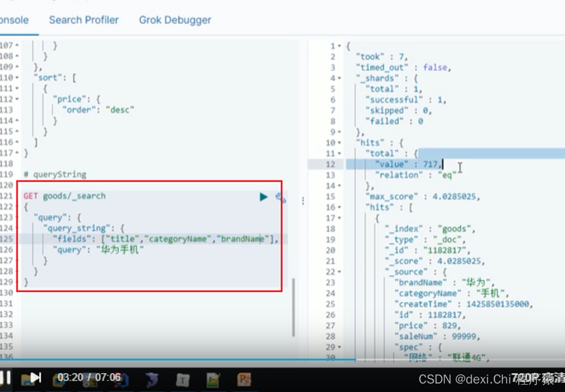The width and height of the screenshot is (565, 392).
Task: Skip to the next video
Action: (x=36, y=378)
